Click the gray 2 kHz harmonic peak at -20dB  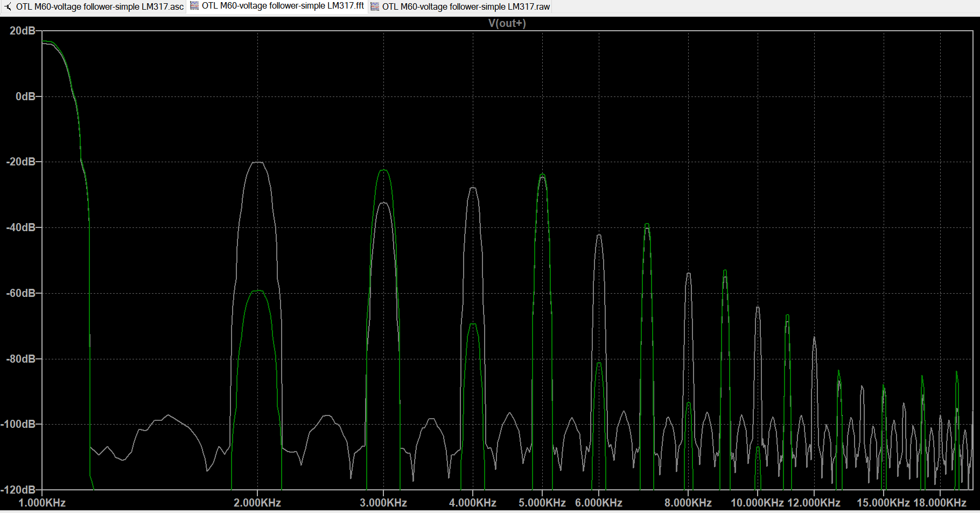(x=258, y=162)
